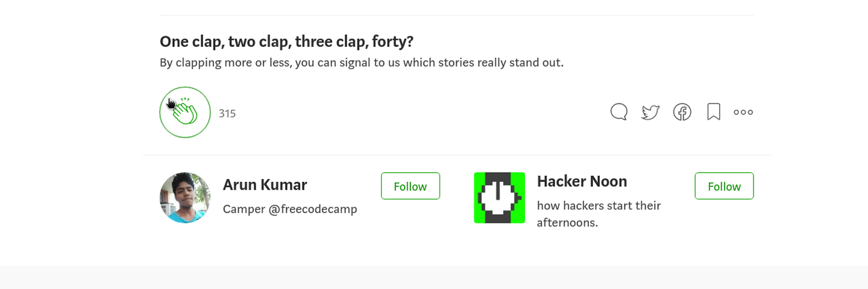Click the Hacker Noon publication logo
This screenshot has height=289, width=868.
click(499, 197)
